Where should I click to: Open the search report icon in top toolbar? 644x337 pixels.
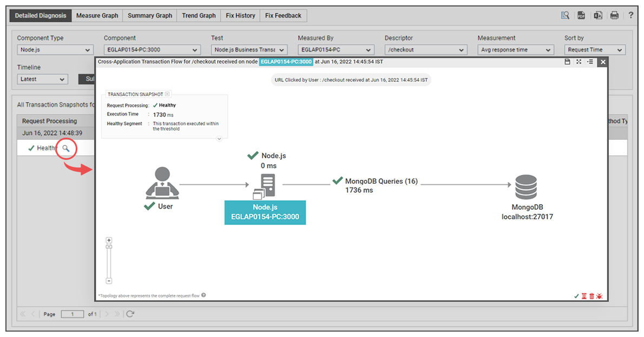click(x=565, y=16)
